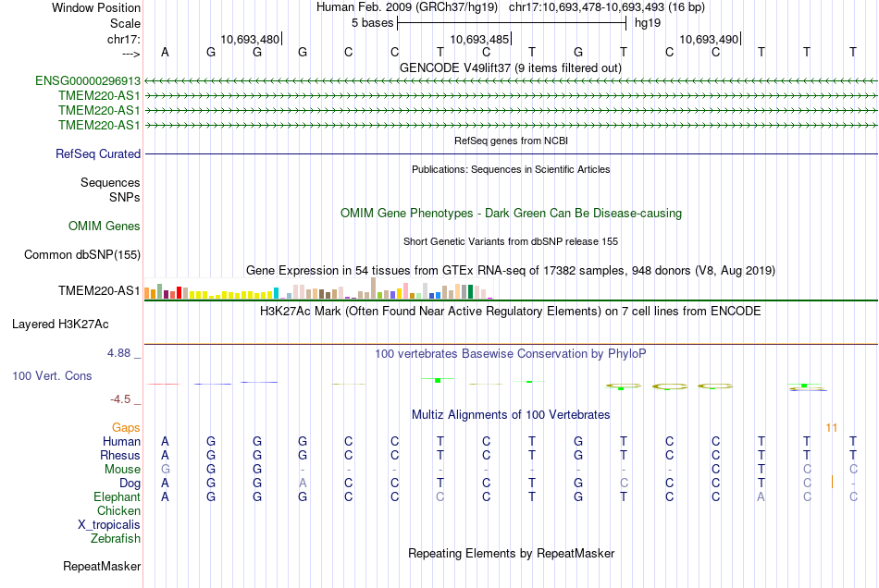Click the Sequences track label
Image resolution: width=879 pixels, height=588 pixels.
110,182
